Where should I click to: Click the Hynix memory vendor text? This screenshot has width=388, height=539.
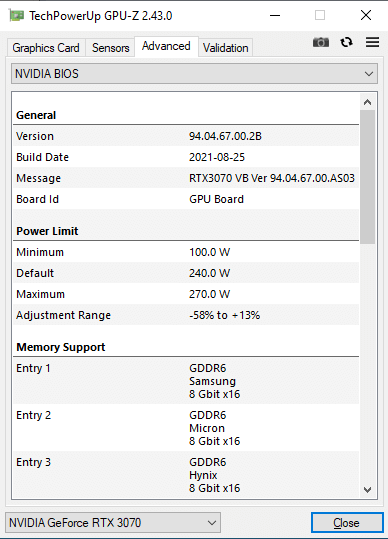click(x=203, y=475)
